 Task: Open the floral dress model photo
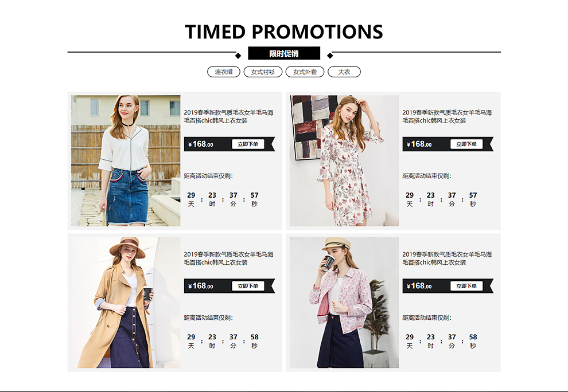tap(344, 160)
